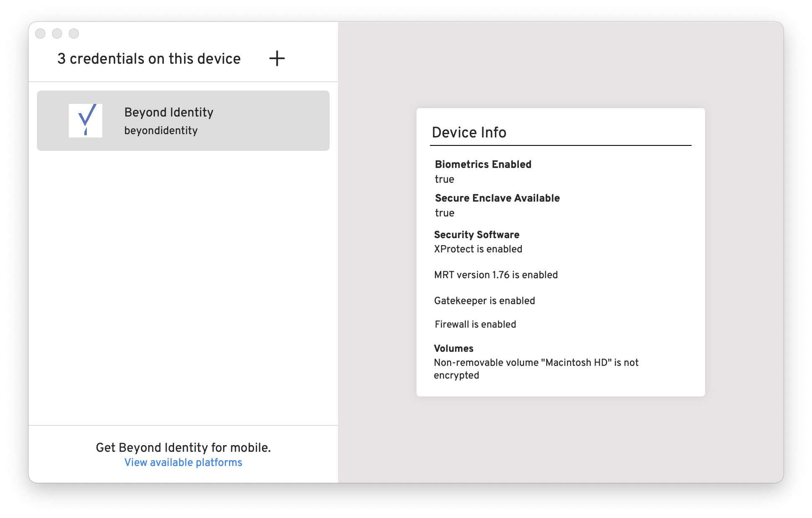812x518 pixels.
Task: Click the Firewall is enabled text
Action: (475, 324)
